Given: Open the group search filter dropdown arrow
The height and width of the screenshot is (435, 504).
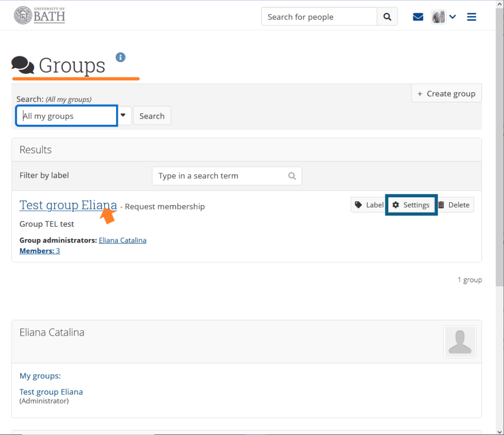Looking at the screenshot, I should click(x=124, y=116).
